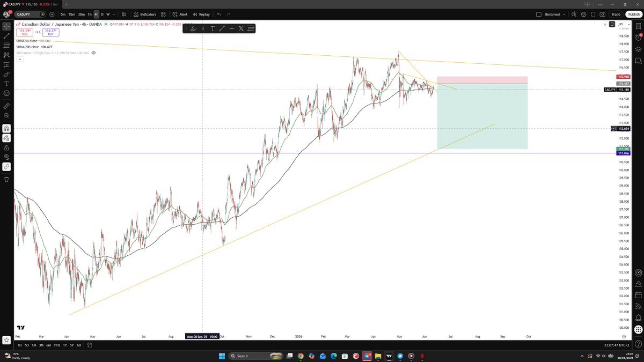
Task: Switch to the 5m timeframe
Action: coord(63,14)
